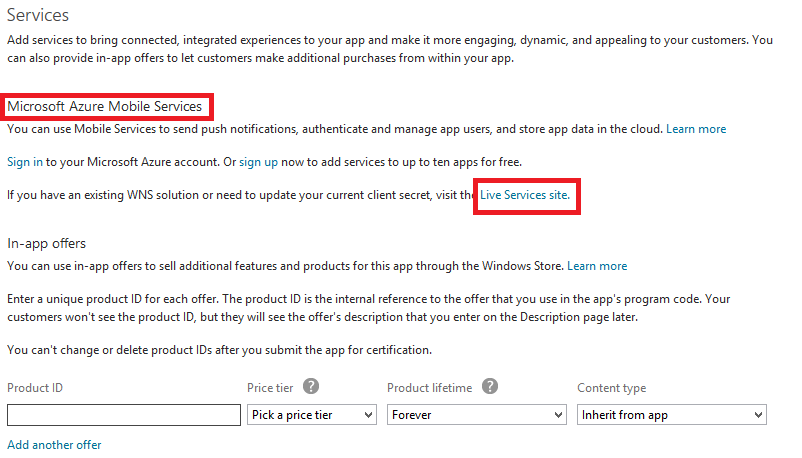802x458 pixels.
Task: Open the Pick a price tier dropdown
Action: tap(312, 415)
